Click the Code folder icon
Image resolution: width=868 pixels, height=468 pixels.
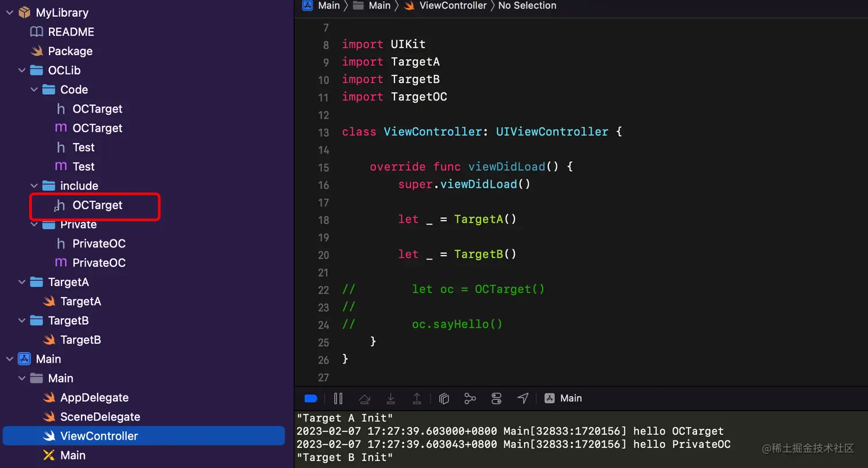tap(49, 90)
